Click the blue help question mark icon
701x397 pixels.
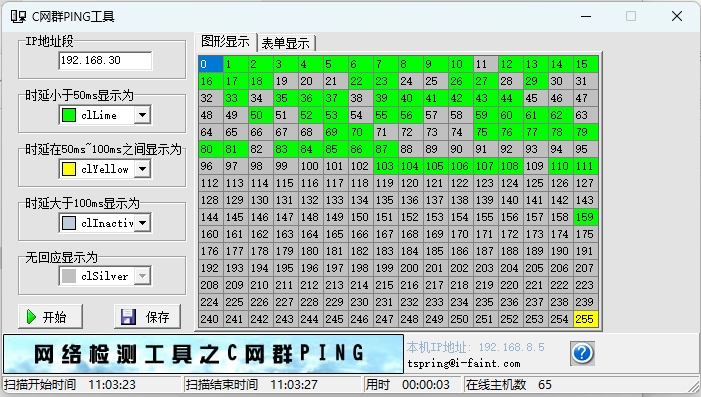582,353
